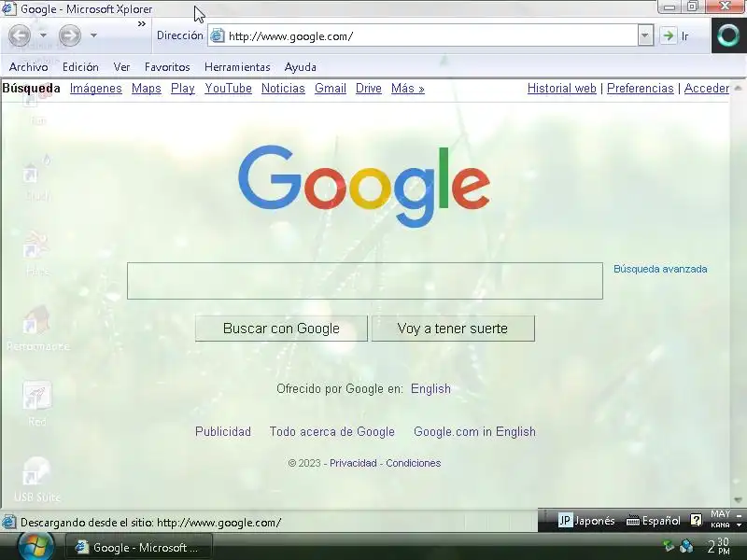Viewport: 747px width, 560px height.
Task: Click the language bar help question icon
Action: (x=696, y=520)
